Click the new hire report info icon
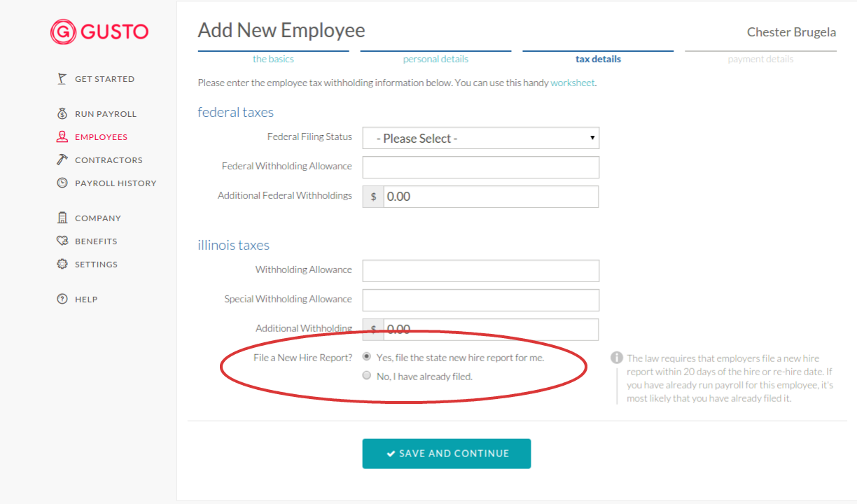This screenshot has width=857, height=504. pyautogui.click(x=617, y=358)
